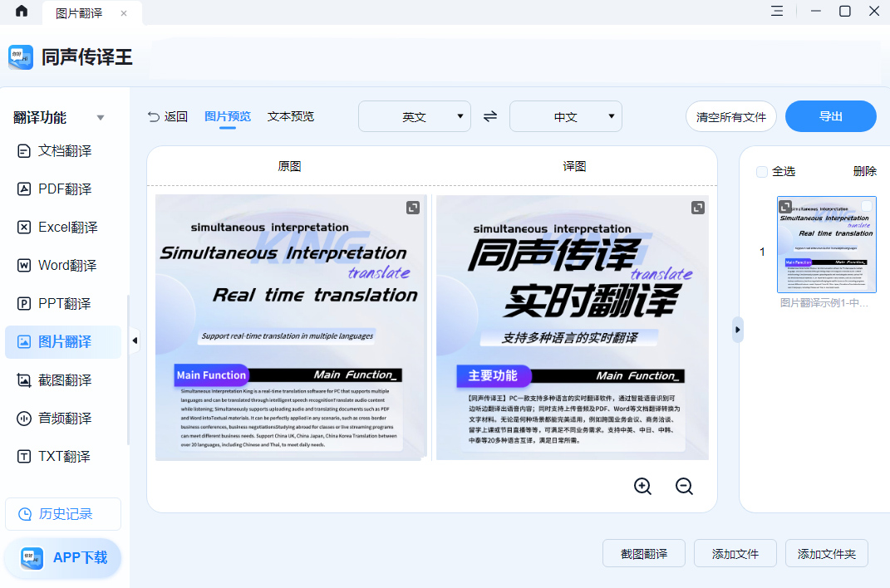The width and height of the screenshot is (890, 588).
Task: Click 清空所有文件 button
Action: 731,117
